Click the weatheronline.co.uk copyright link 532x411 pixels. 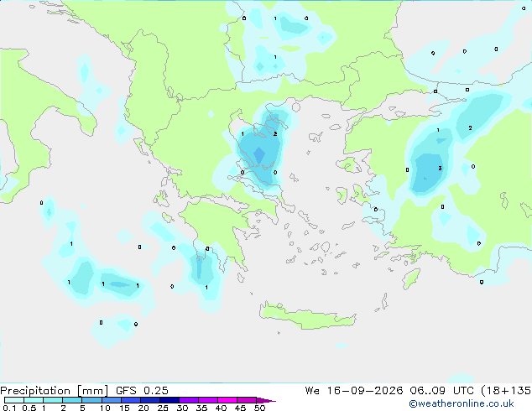coord(461,403)
